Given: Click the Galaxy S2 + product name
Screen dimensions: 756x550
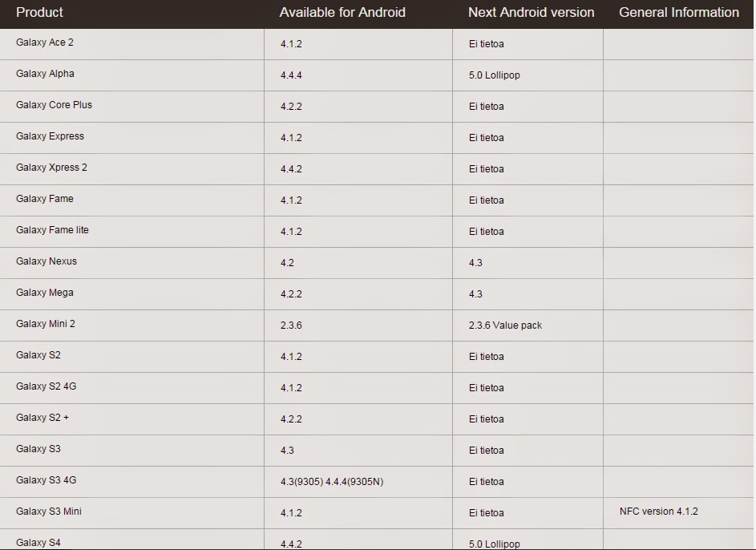Looking at the screenshot, I should pyautogui.click(x=42, y=418).
